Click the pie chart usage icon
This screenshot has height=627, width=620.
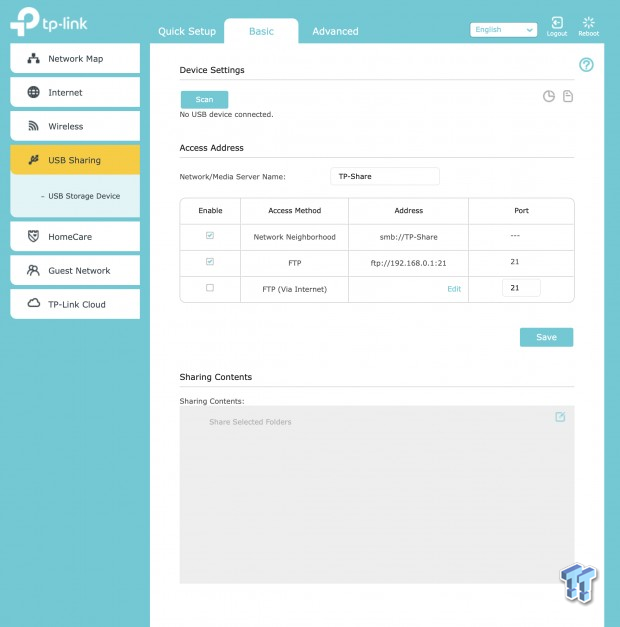549,96
